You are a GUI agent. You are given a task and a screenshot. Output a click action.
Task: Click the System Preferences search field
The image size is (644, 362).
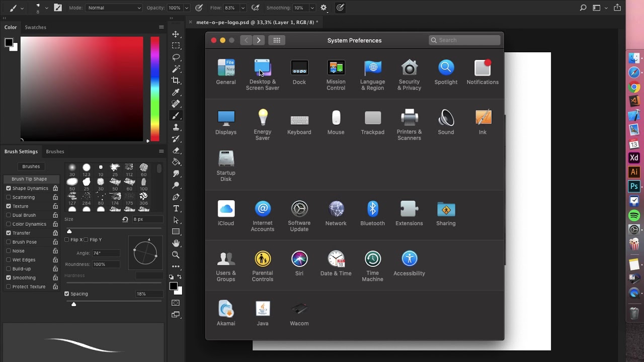click(x=465, y=40)
